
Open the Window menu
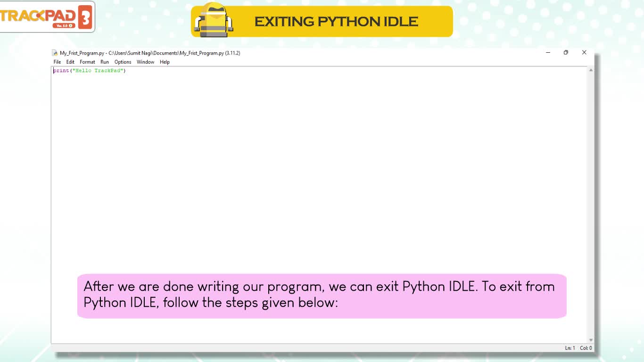tap(145, 62)
